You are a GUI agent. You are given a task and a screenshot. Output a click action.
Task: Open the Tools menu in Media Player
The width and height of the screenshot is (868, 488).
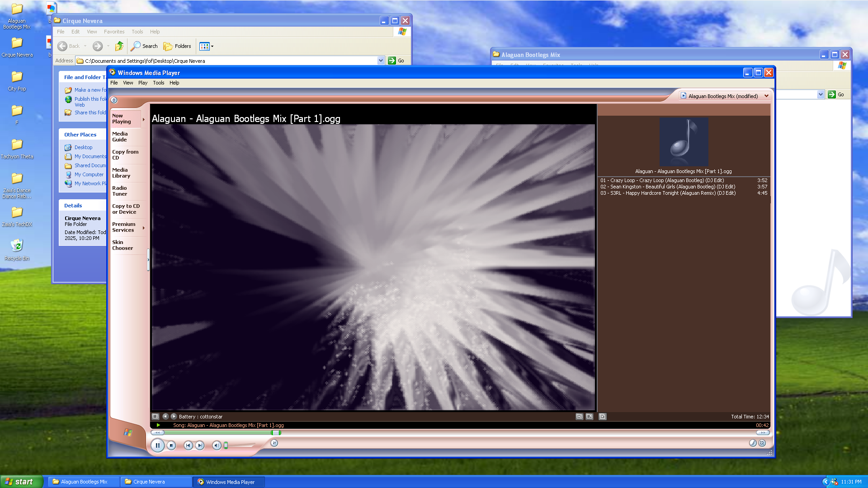point(158,83)
